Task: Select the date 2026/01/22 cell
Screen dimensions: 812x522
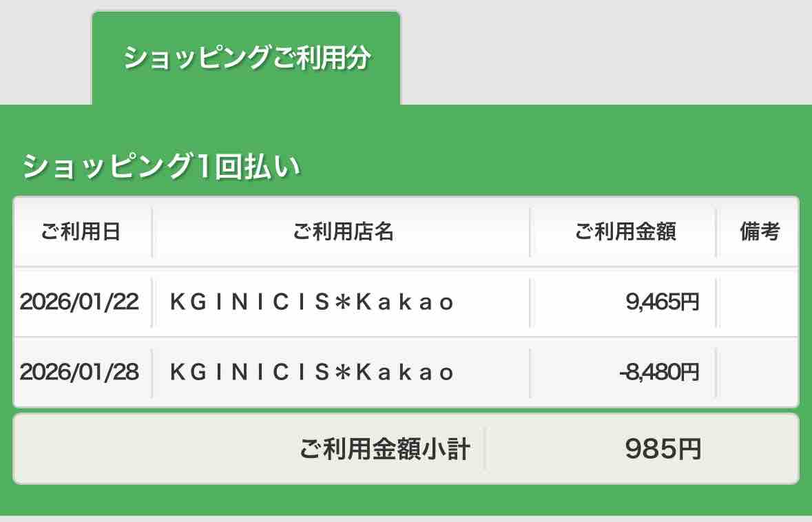Action: (x=79, y=302)
